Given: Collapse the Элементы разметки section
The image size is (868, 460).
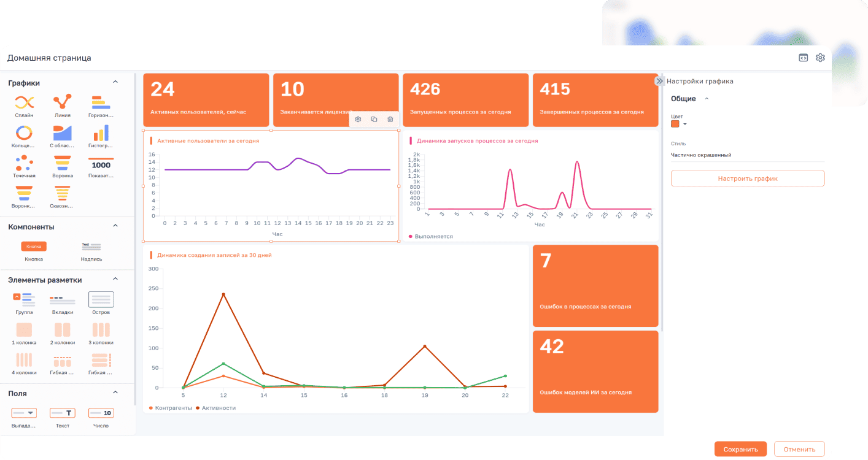Looking at the screenshot, I should tap(115, 280).
